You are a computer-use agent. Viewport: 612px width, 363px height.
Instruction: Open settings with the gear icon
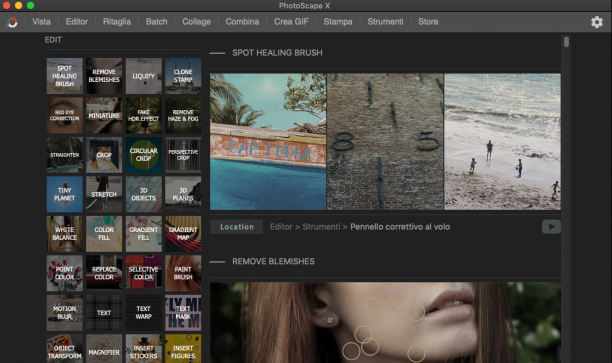tap(597, 22)
